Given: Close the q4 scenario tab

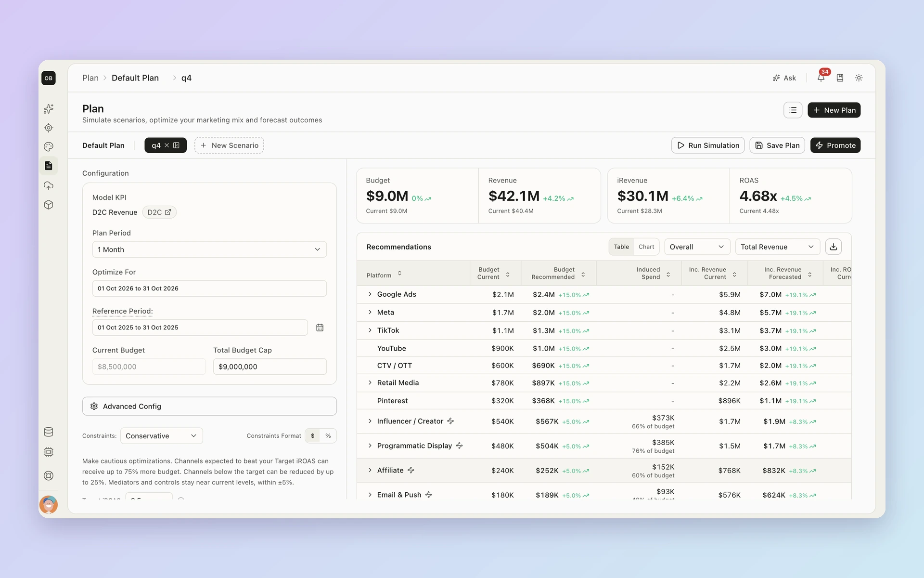Looking at the screenshot, I should pyautogui.click(x=167, y=145).
